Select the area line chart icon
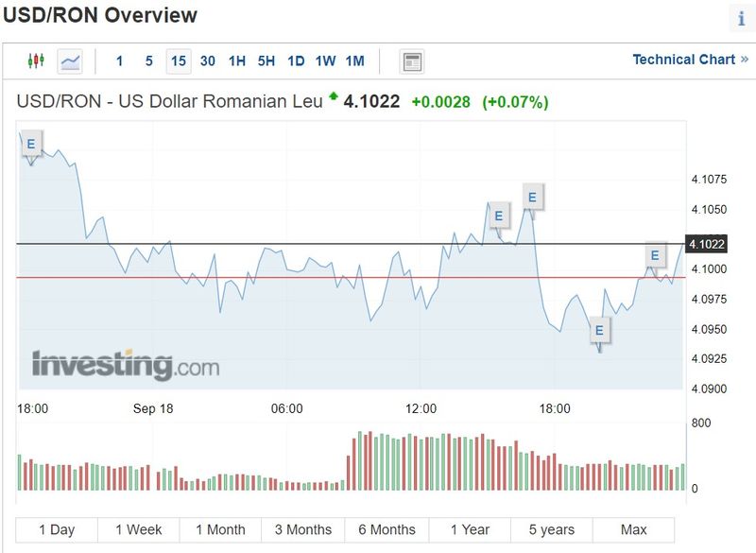 point(70,61)
